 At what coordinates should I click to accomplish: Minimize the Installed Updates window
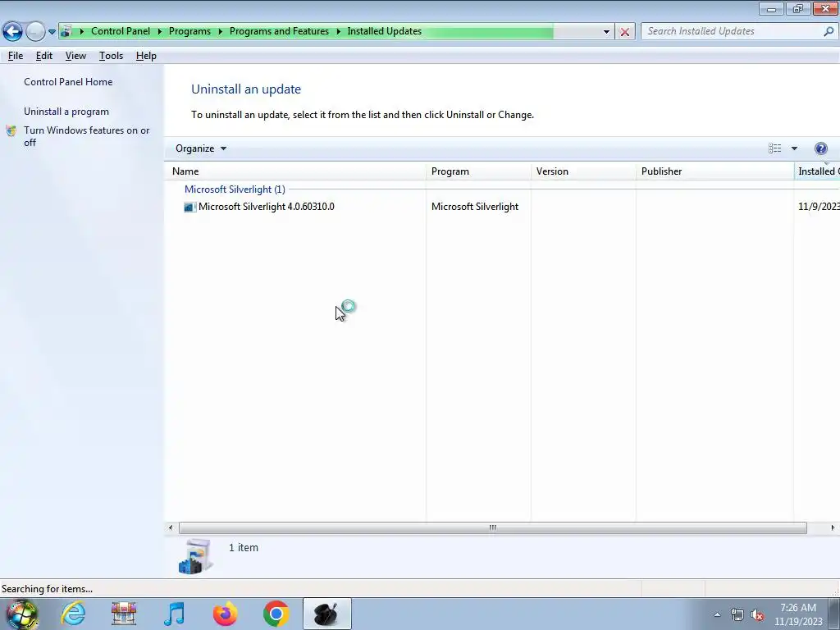point(771,8)
